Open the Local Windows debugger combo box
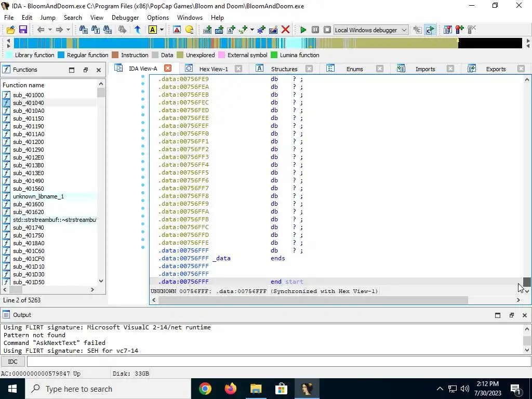The image size is (532, 399). coord(371,30)
